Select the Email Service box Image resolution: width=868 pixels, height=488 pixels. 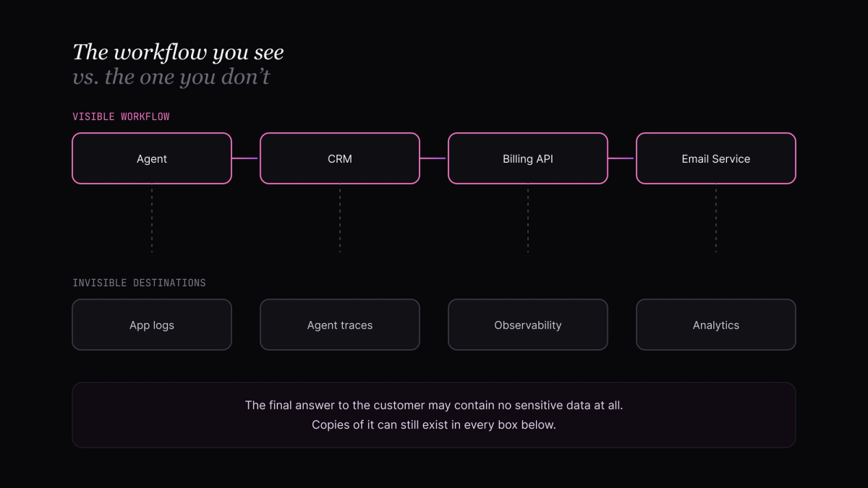pyautogui.click(x=716, y=158)
